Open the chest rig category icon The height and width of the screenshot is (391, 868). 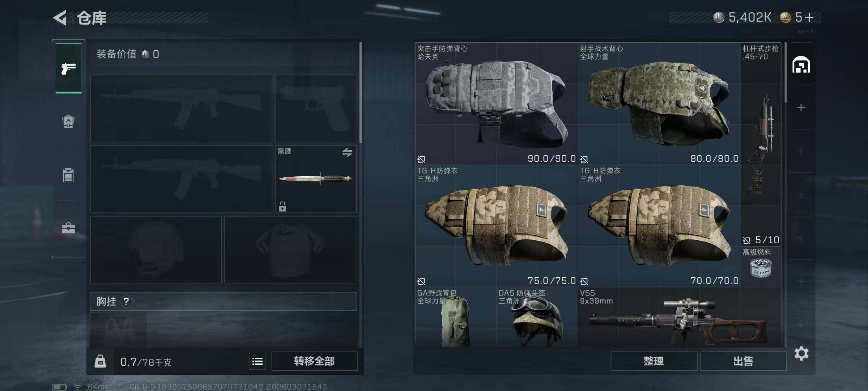coord(68,175)
